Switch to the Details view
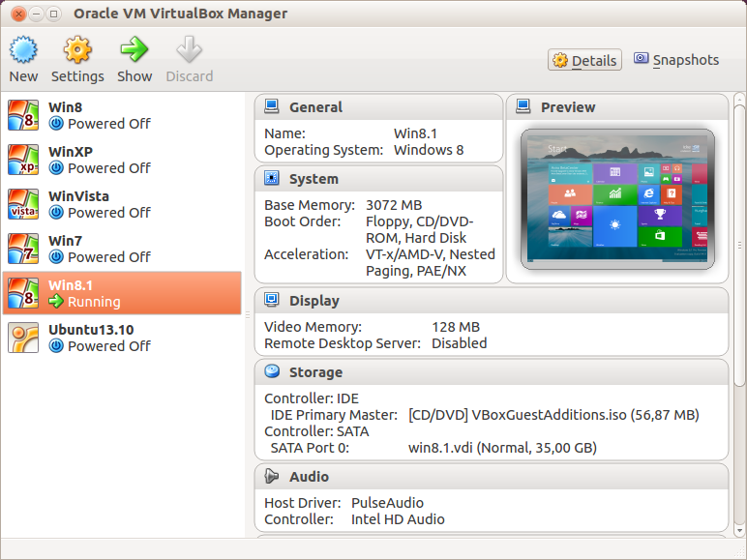Viewport: 747px width, 560px height. point(584,60)
